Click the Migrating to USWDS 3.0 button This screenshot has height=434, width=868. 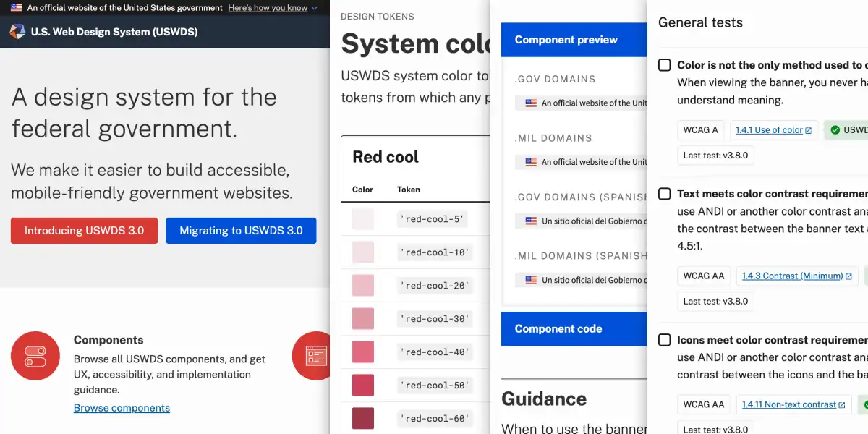tap(241, 231)
